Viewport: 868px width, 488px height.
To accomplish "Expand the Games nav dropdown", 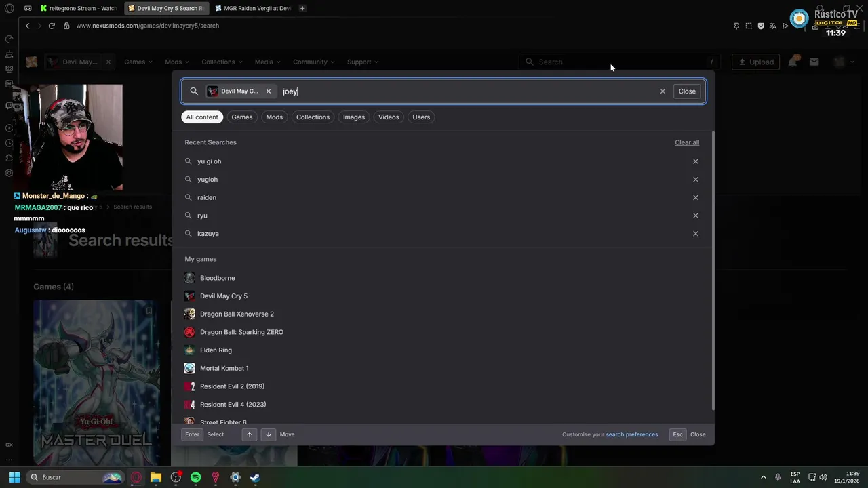I will pyautogui.click(x=140, y=62).
